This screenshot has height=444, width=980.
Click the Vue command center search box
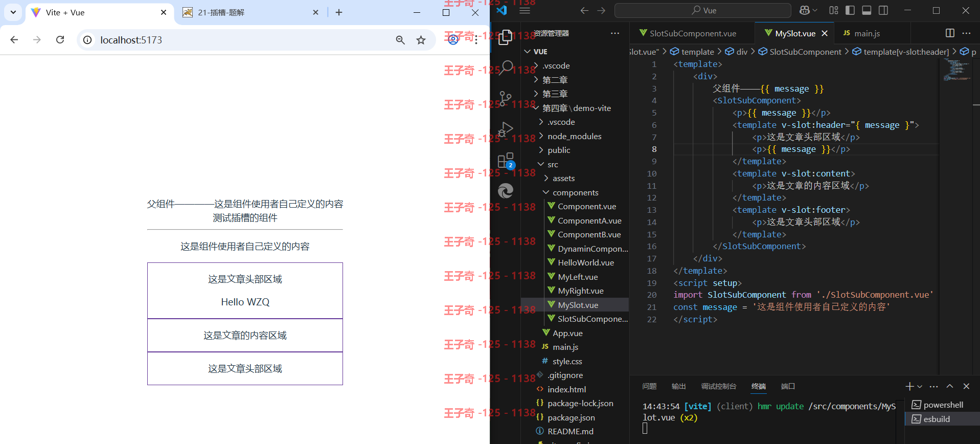coord(703,10)
